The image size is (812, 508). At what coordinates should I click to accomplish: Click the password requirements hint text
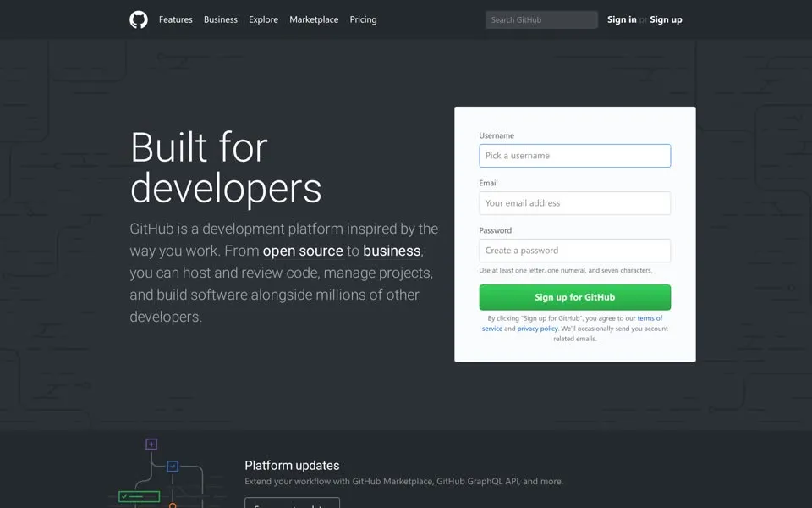pyautogui.click(x=566, y=271)
